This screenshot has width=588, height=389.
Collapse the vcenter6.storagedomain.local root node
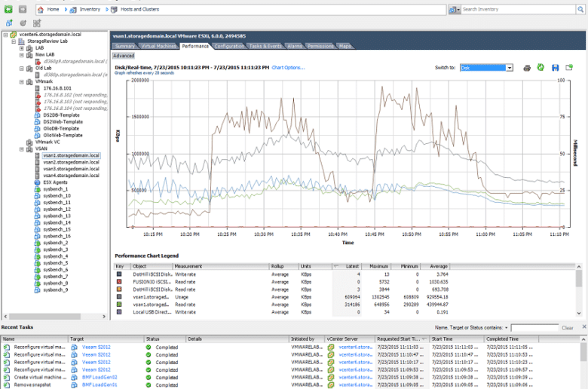[x=5, y=35]
